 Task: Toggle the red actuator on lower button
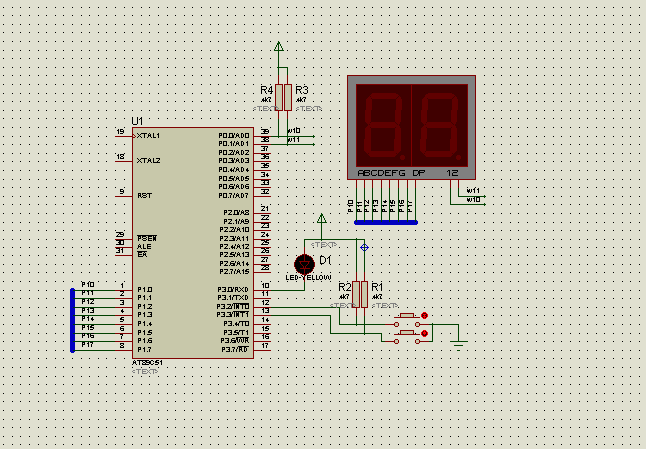coord(424,333)
